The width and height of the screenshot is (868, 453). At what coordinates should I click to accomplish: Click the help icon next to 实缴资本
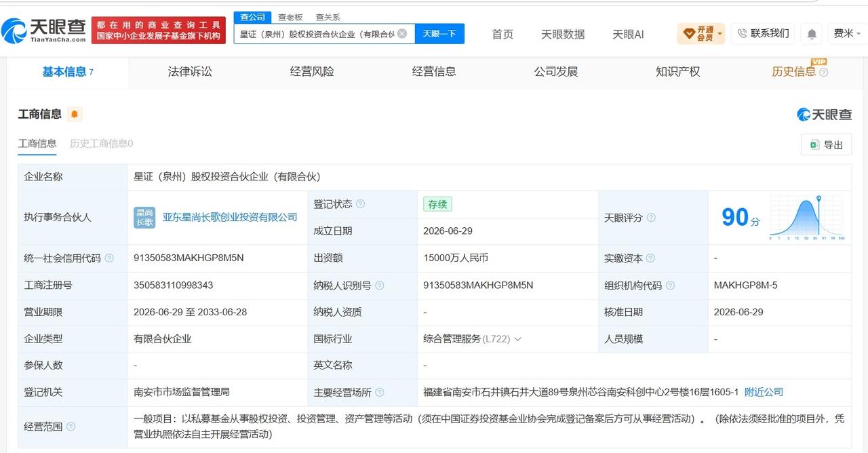(x=650, y=258)
